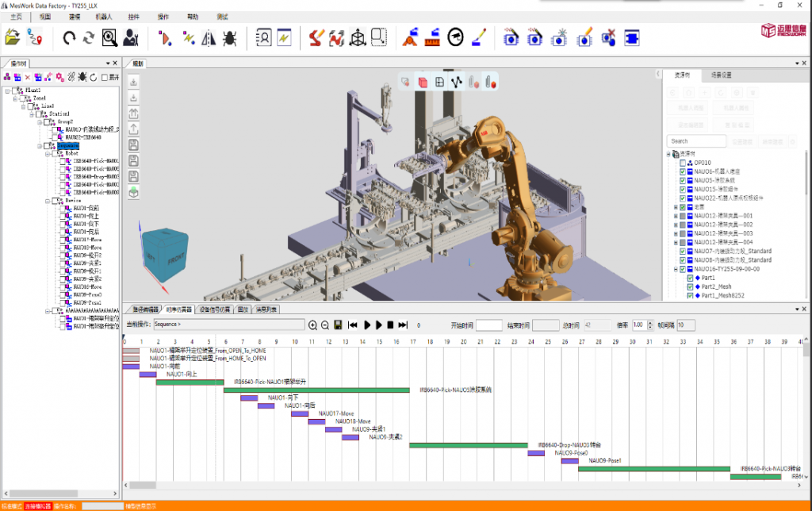Skip to the sequence end
The image size is (812, 511).
point(403,325)
